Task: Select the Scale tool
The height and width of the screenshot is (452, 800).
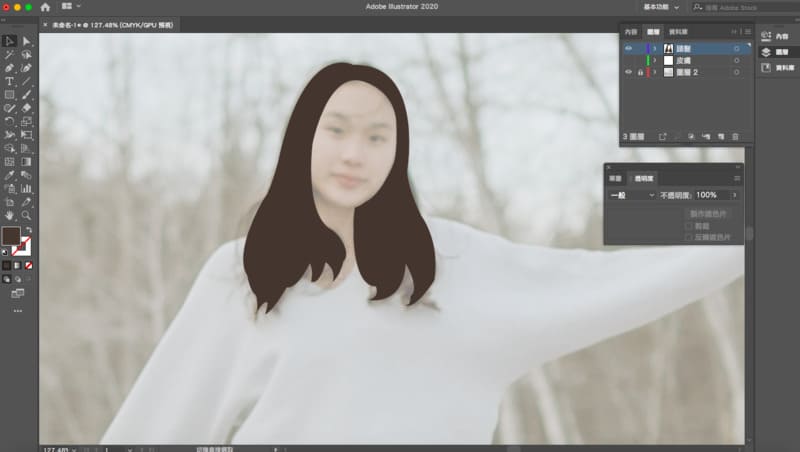Action: coord(27,121)
